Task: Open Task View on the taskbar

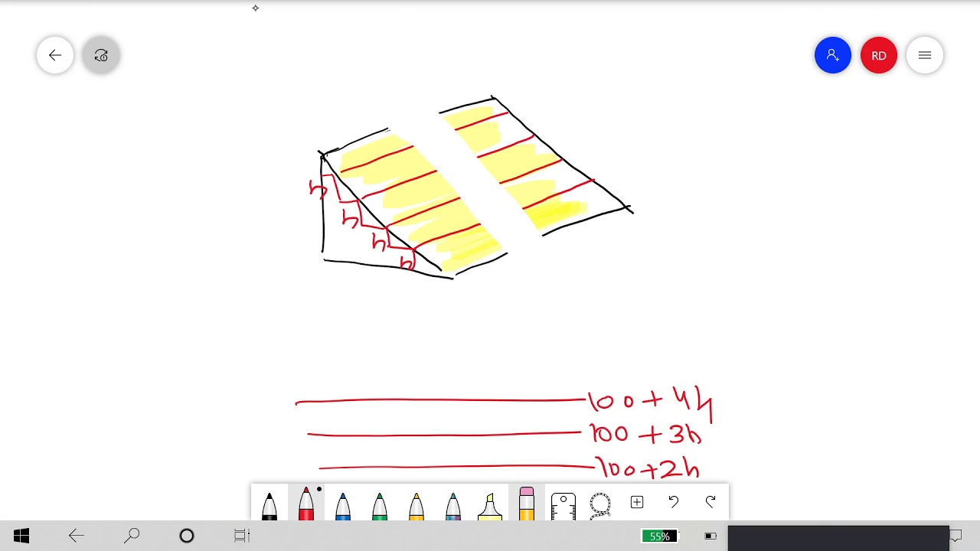Action: (x=242, y=536)
